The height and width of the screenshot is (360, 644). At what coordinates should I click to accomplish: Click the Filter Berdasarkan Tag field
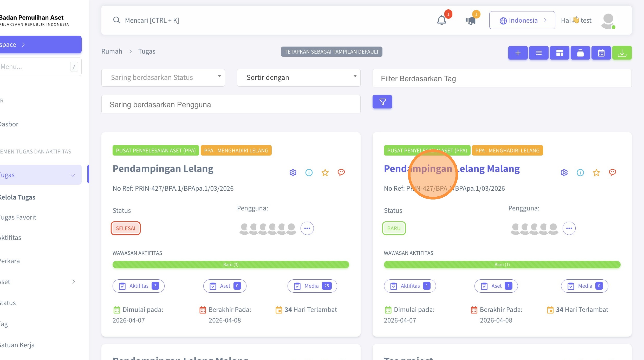(x=502, y=78)
